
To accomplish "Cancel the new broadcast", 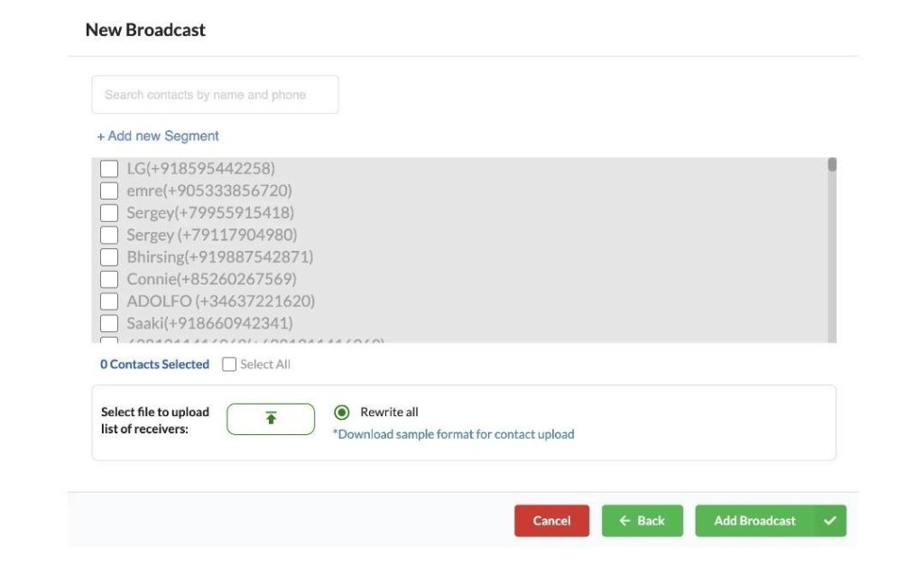I will click(x=551, y=520).
